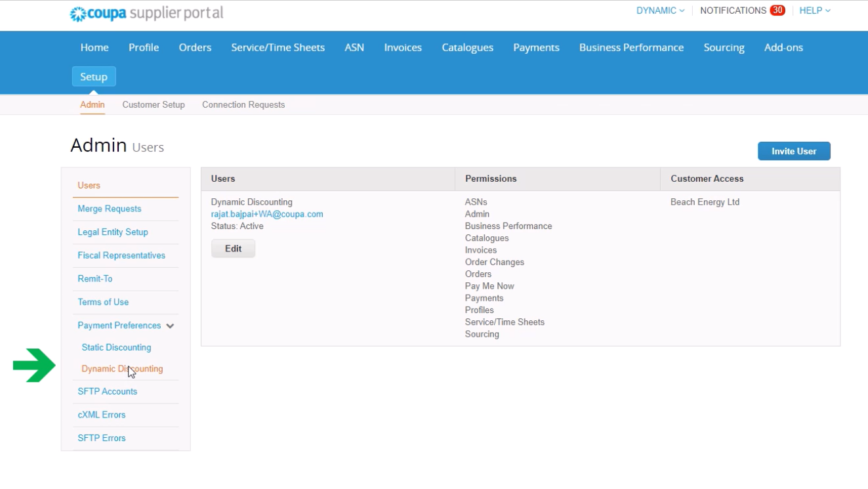Open Dynamic Discounting option
The width and height of the screenshot is (868, 489).
122,369
